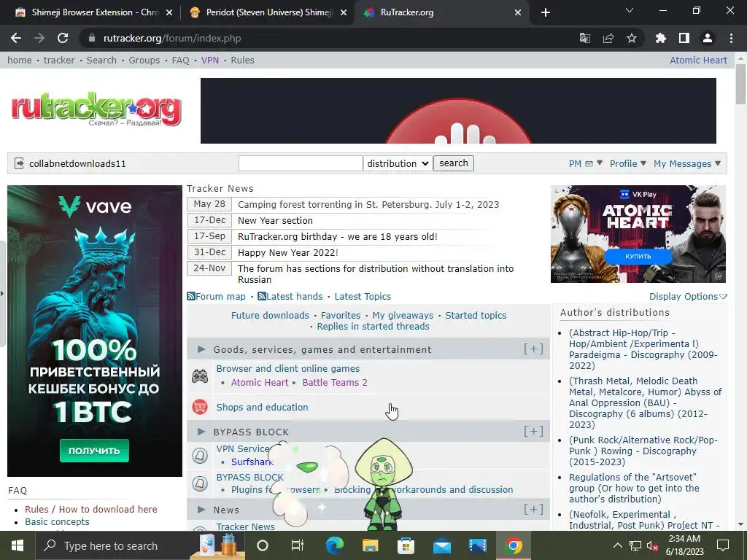Click the search button
Viewport: 747px width, 560px height.
[454, 163]
